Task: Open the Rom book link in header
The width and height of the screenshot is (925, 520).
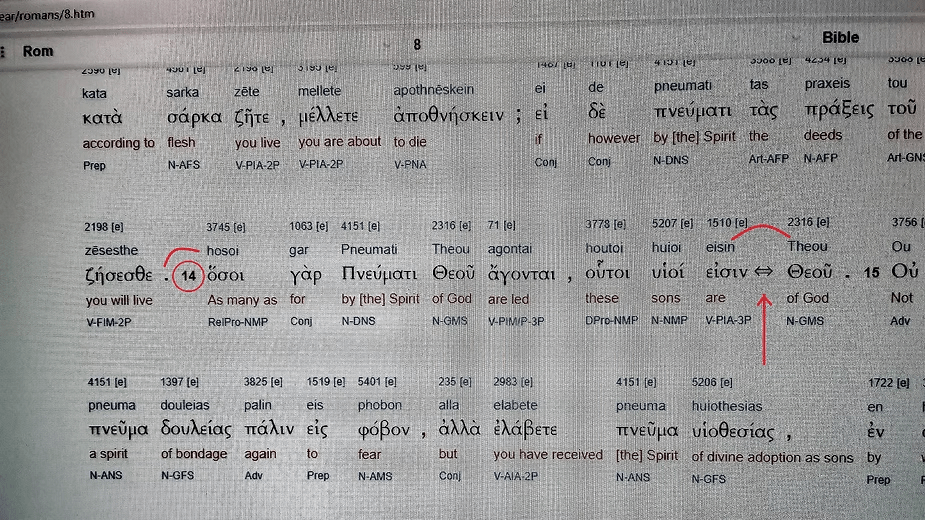Action: click(x=38, y=51)
